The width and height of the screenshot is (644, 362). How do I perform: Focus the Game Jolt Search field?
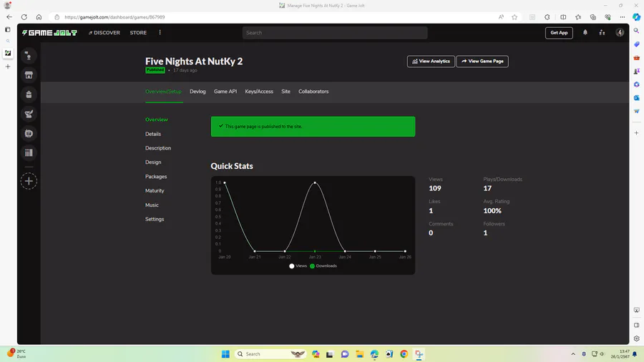(335, 33)
